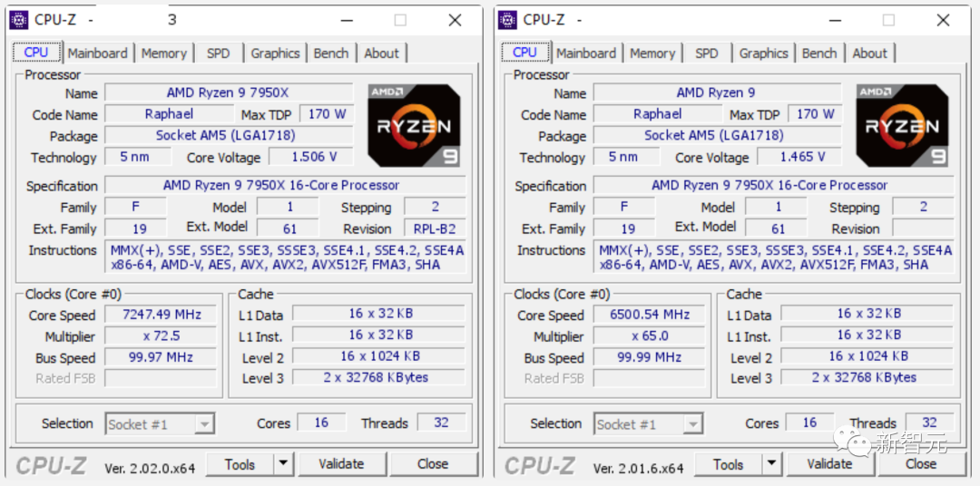Click empty Revision field in right window
The image size is (980, 486).
[x=923, y=228]
